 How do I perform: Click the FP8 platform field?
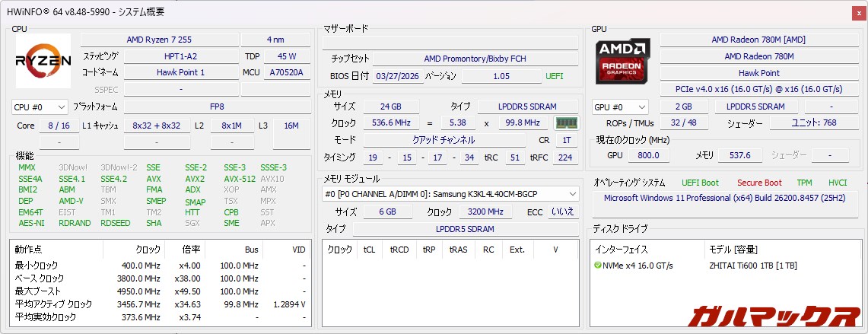pyautogui.click(x=217, y=107)
